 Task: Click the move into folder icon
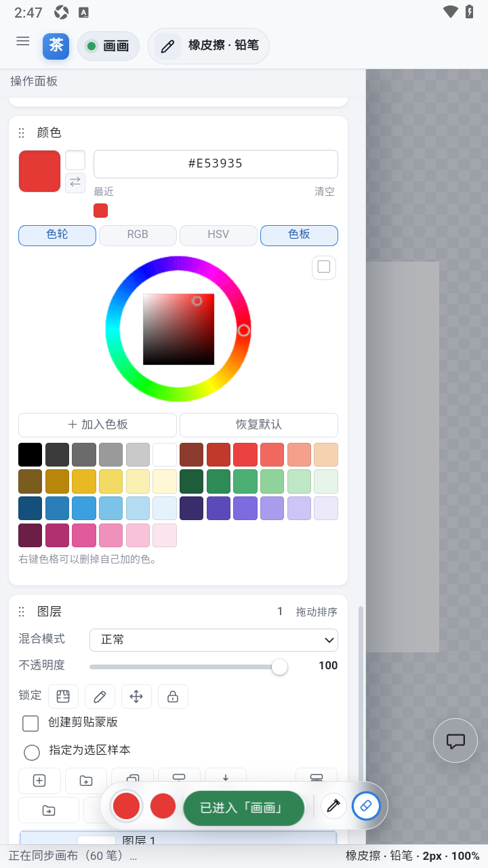coord(49,810)
